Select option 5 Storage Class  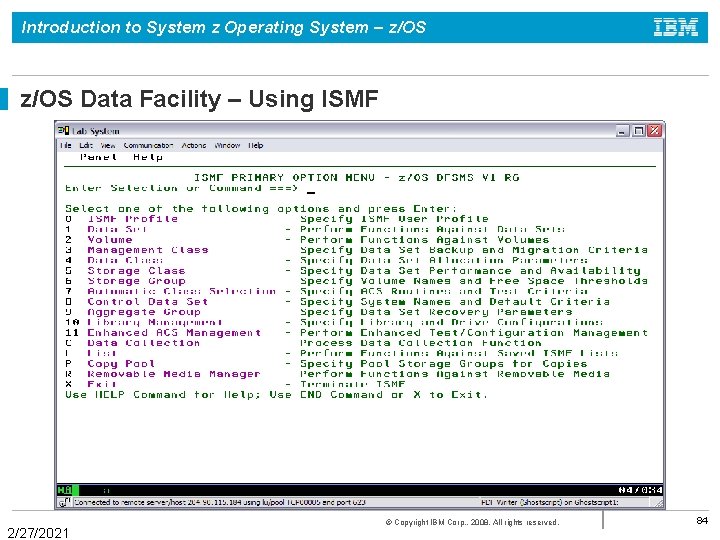tap(125, 271)
